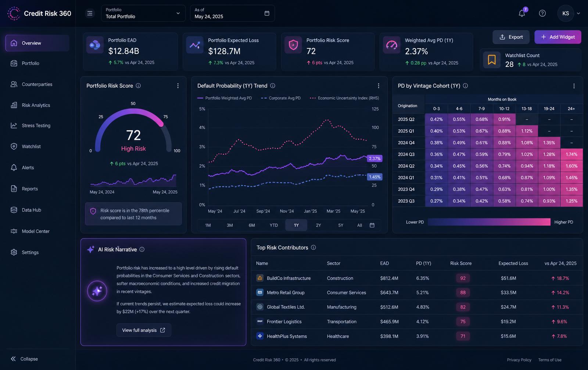Select the 1M time range tab
The height and width of the screenshot is (370, 588).
tap(208, 225)
